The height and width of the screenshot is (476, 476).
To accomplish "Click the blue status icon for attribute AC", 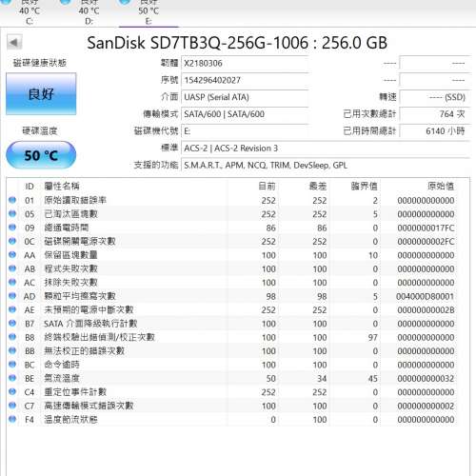I will (12, 282).
